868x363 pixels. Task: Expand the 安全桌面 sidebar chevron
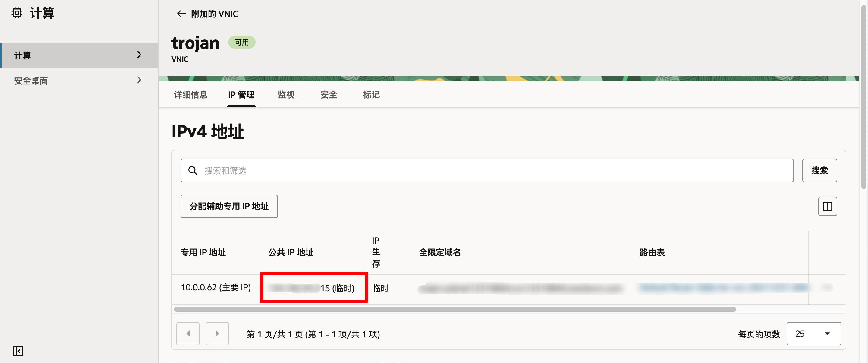pos(139,80)
